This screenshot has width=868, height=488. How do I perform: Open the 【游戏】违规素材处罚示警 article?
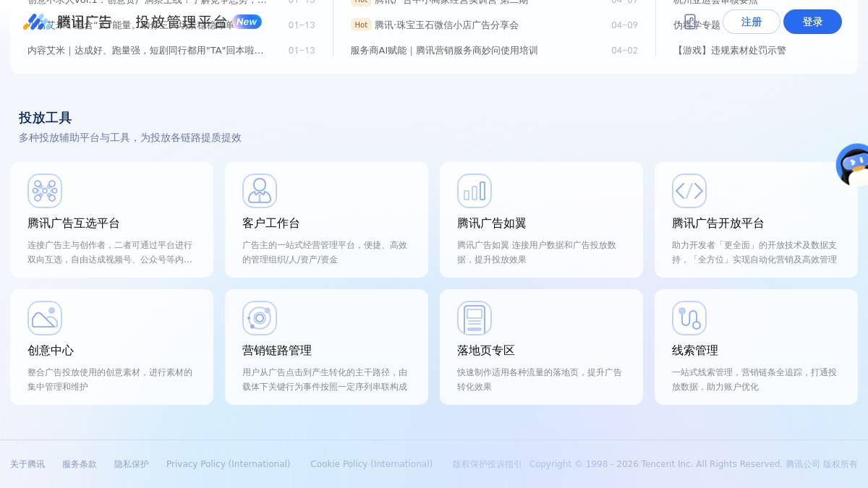pyautogui.click(x=731, y=50)
